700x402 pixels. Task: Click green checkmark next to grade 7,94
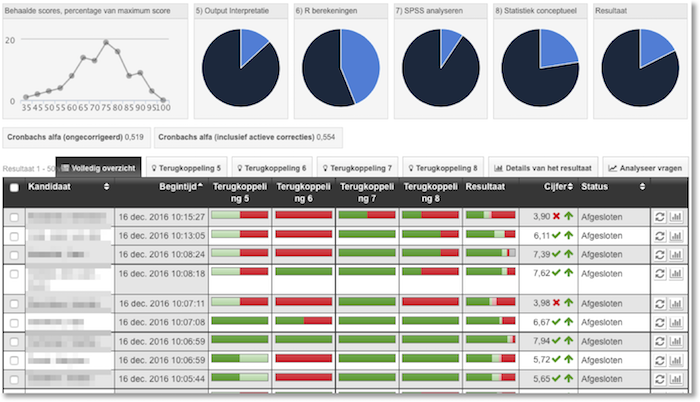(556, 341)
